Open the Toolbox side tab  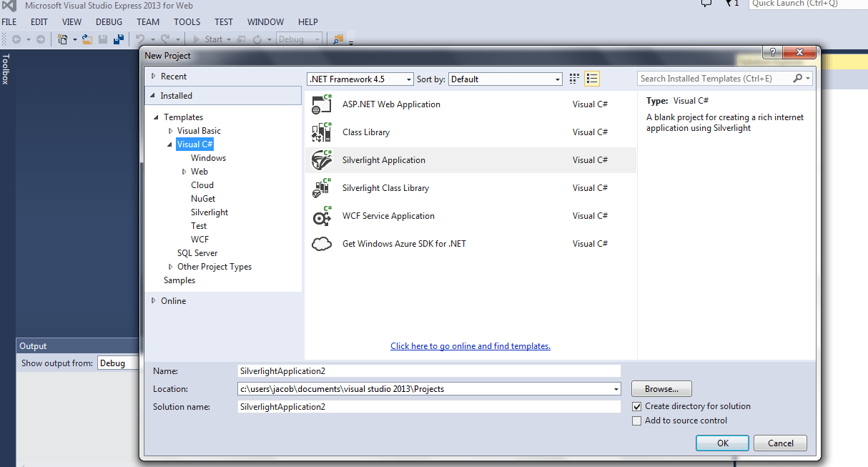coord(6,69)
